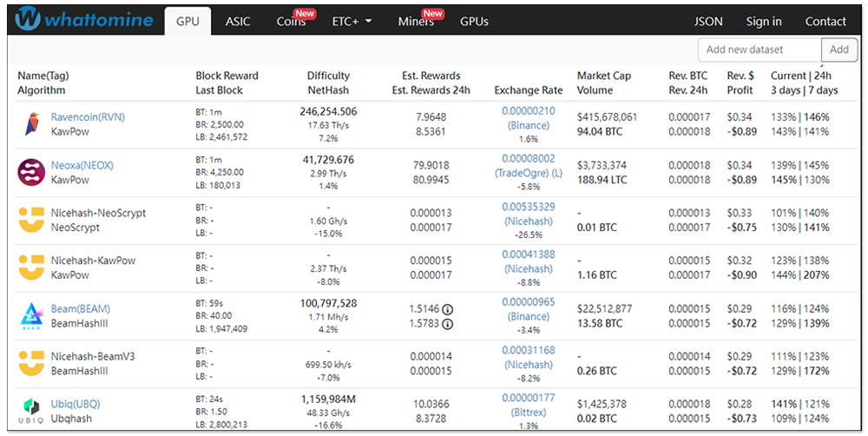Click the Nicehash-NeoScrypt smiley icon

point(31,220)
